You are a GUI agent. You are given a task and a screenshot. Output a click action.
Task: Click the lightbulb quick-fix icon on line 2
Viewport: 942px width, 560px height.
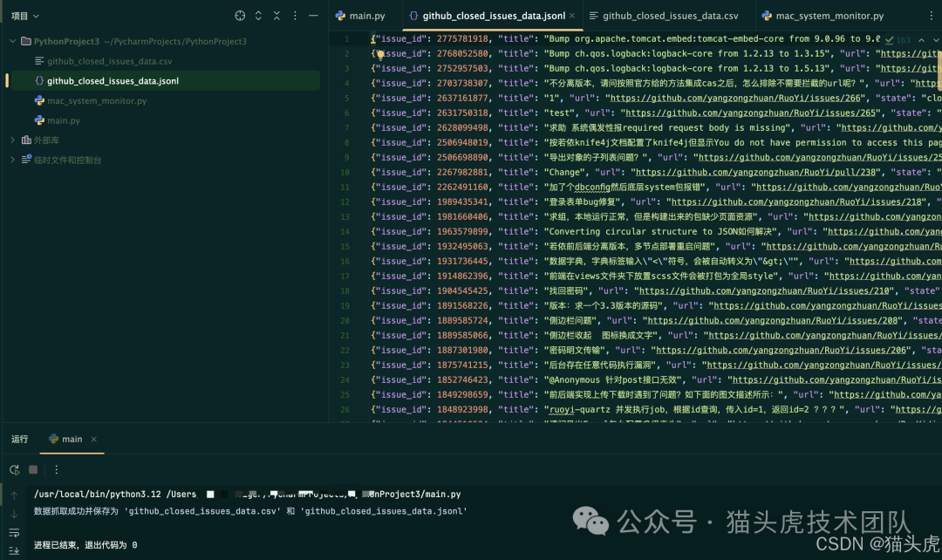(380, 55)
